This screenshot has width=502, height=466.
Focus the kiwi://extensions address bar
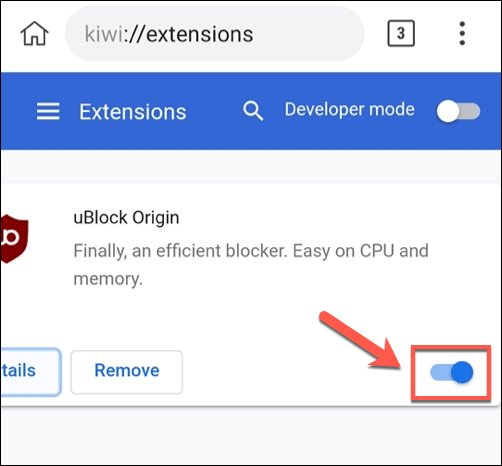coord(215,33)
